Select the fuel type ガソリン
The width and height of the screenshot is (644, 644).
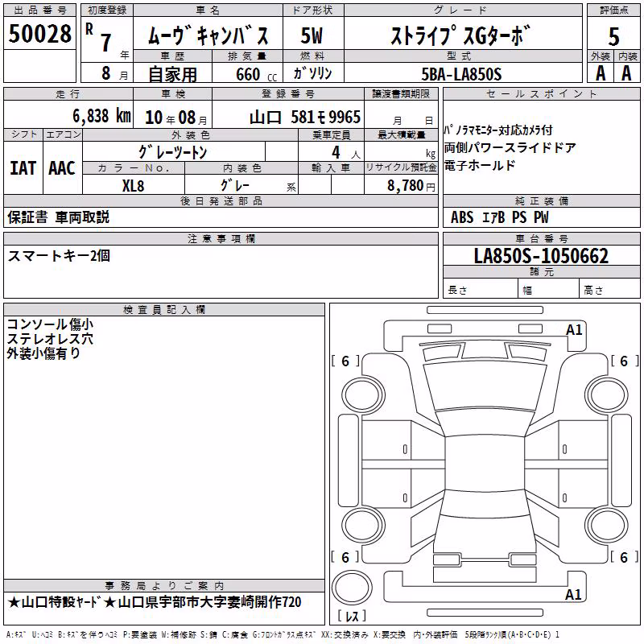coord(312,73)
